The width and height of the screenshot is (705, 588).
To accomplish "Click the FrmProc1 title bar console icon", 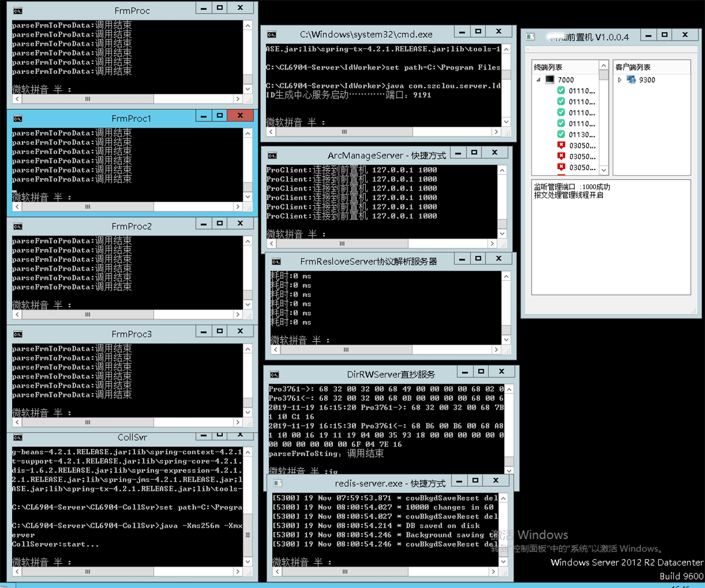I will [x=18, y=118].
